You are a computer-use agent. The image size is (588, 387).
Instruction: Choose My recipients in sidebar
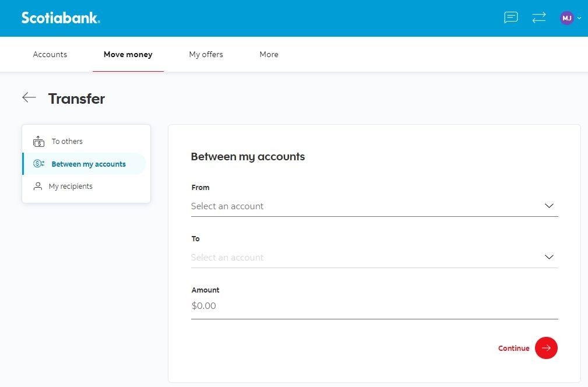(71, 187)
